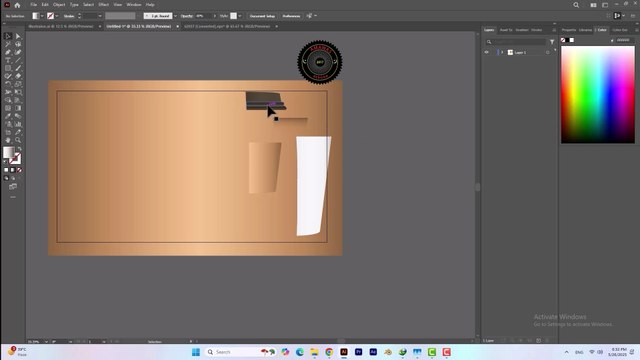Select the Eyedropper tool
Screen dimensions: 640x360
coord(8,116)
